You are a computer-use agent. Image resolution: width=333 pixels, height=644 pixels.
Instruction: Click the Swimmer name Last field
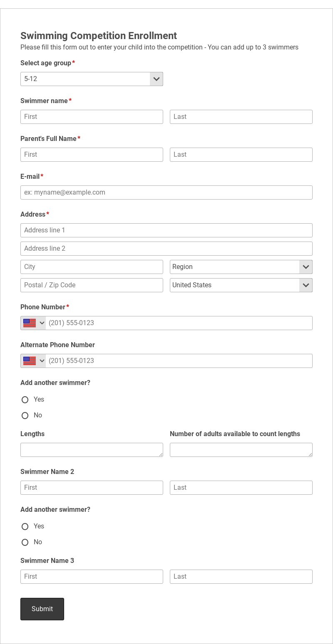pos(241,117)
